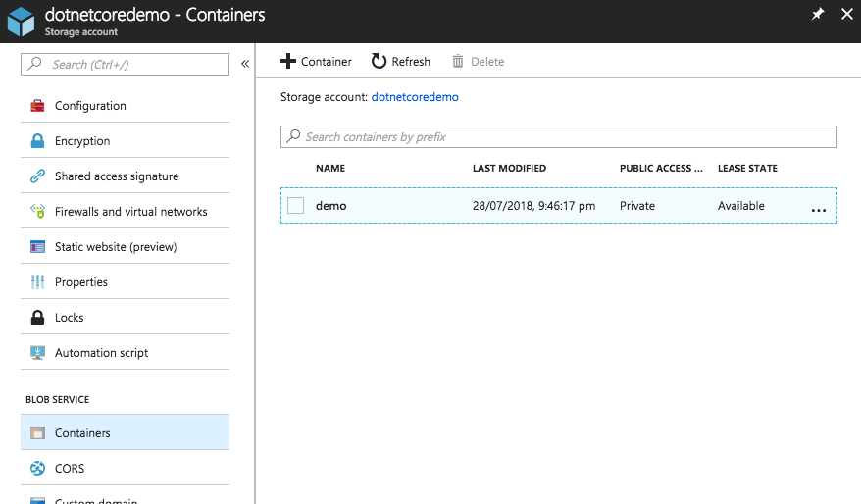Sort by PUBLIC ACCESS column header
Image resolution: width=861 pixels, height=504 pixels.
click(661, 168)
